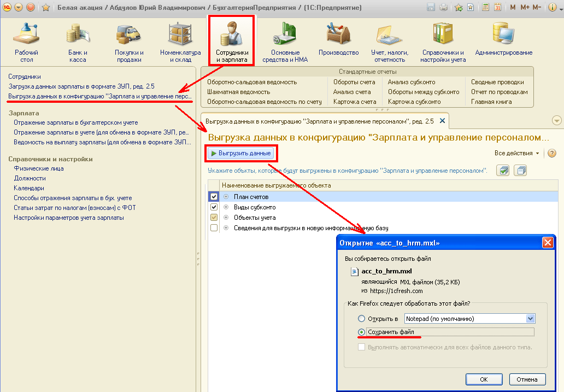The width and height of the screenshot is (564, 392).
Task: Open the Оборотно-сальдовая ведомость report
Action: [252, 82]
